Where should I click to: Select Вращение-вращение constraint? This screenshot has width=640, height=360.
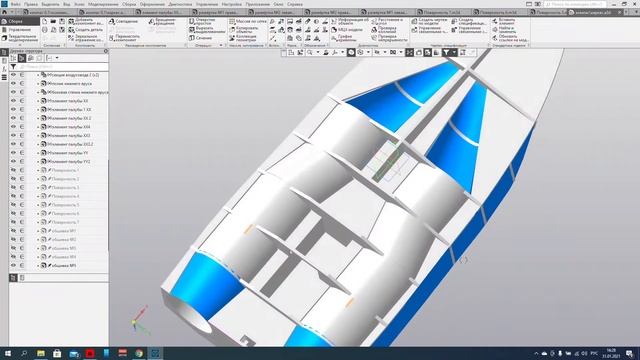click(x=162, y=21)
